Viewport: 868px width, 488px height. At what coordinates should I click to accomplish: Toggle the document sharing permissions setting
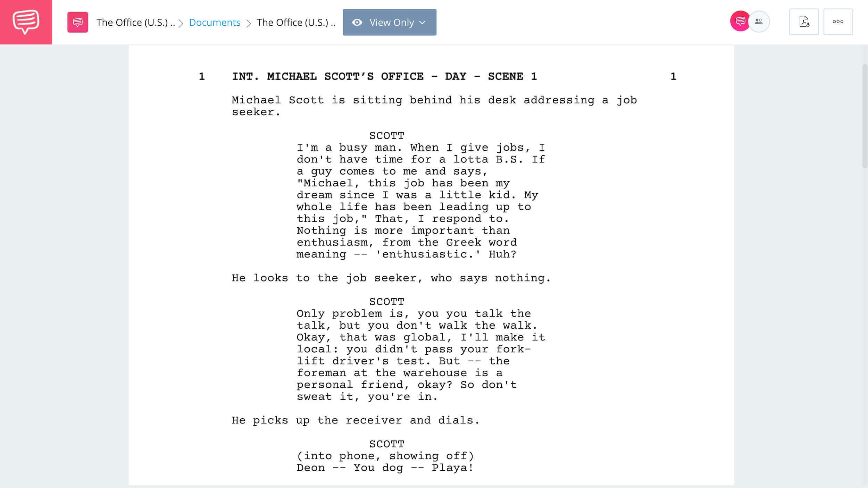390,22
